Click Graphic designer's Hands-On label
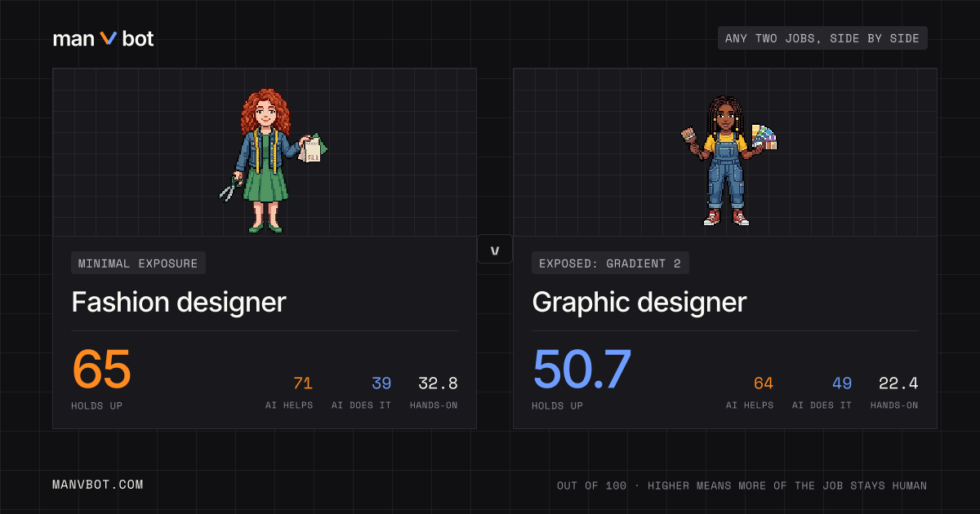 [x=894, y=405]
